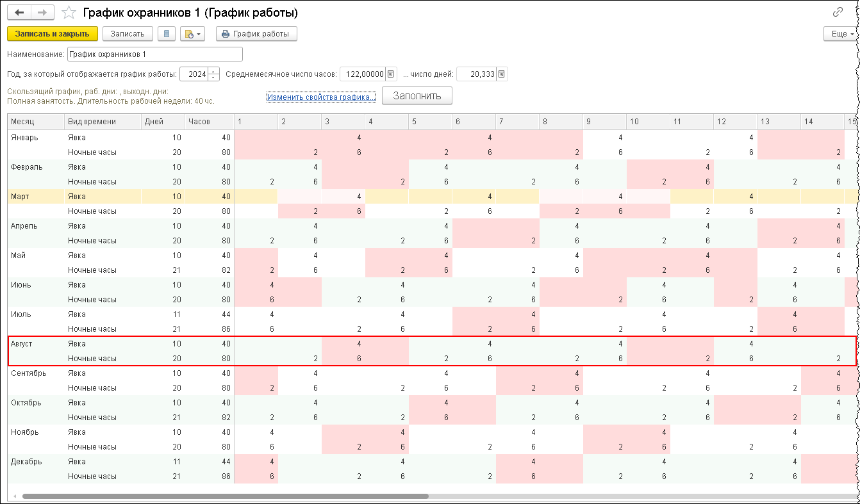Image resolution: width=860 pixels, height=504 pixels.
Task: Select the Апрель month cell
Action: tap(36, 225)
